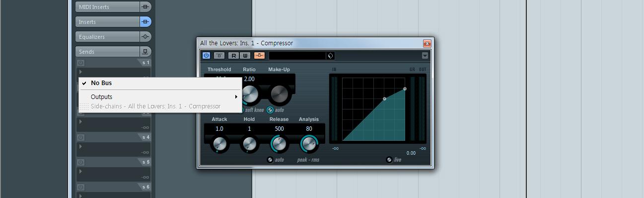
Task: Click the Write automation W button
Action: (245, 56)
